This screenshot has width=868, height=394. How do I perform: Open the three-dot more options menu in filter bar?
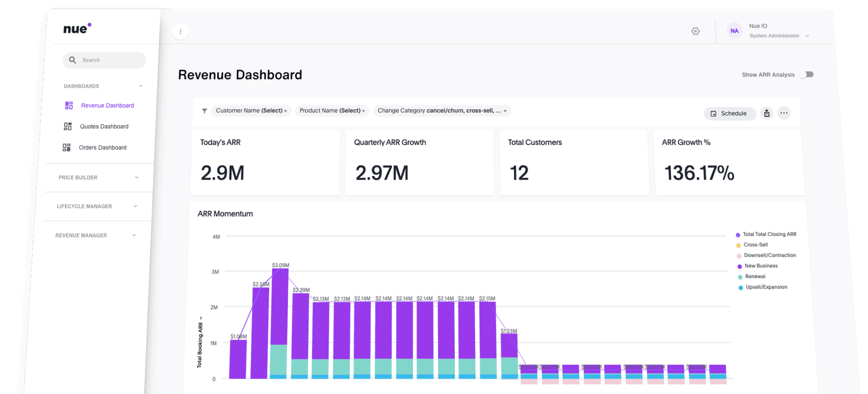[x=784, y=113]
